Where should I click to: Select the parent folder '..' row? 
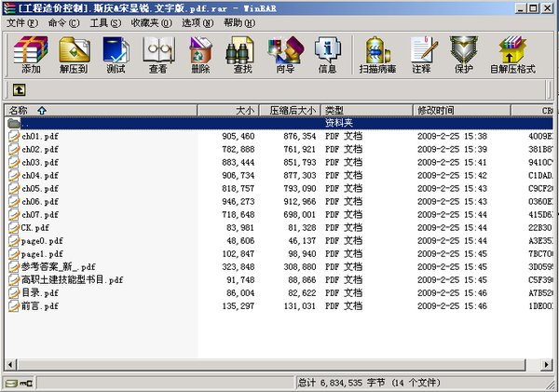tap(279, 123)
